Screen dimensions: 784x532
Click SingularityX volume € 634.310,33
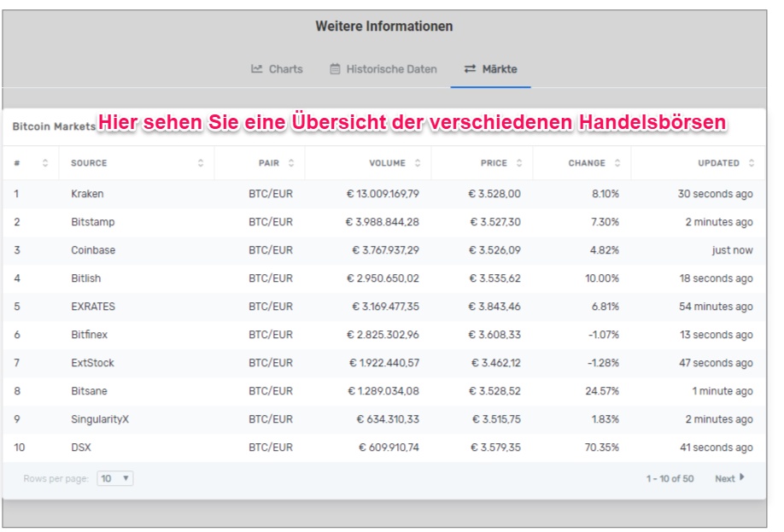coord(388,419)
